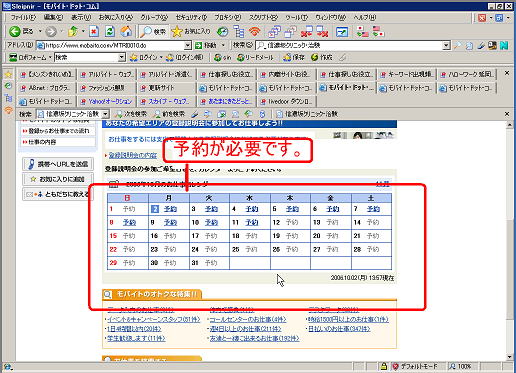
Task: Switch to the ハローワーク tab
Action: coord(467,75)
